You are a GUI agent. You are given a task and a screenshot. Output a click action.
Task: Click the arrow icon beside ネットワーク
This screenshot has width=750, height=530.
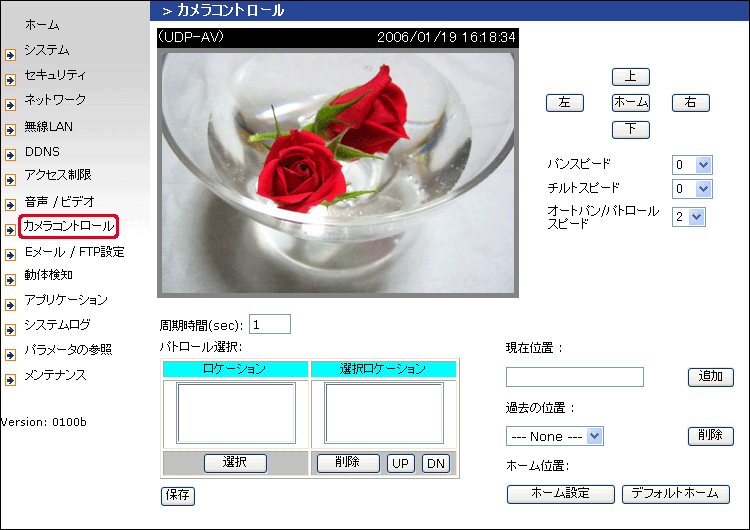click(11, 105)
